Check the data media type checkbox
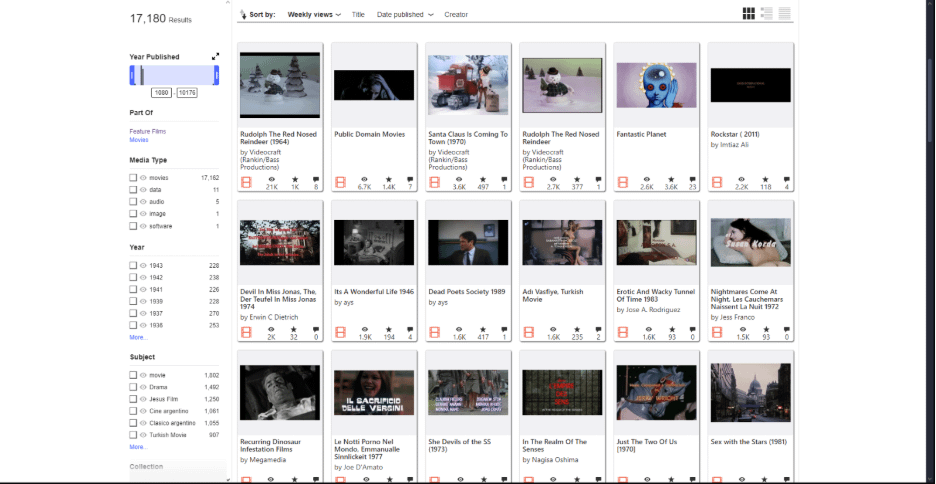 point(133,190)
